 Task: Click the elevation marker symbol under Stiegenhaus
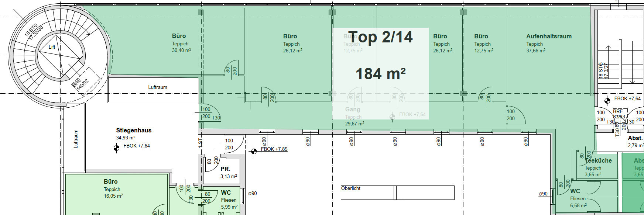pyautogui.click(x=116, y=148)
